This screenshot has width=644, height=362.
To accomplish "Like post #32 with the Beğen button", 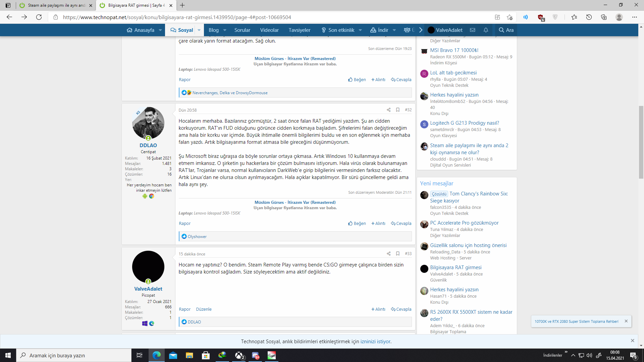I will tap(357, 224).
